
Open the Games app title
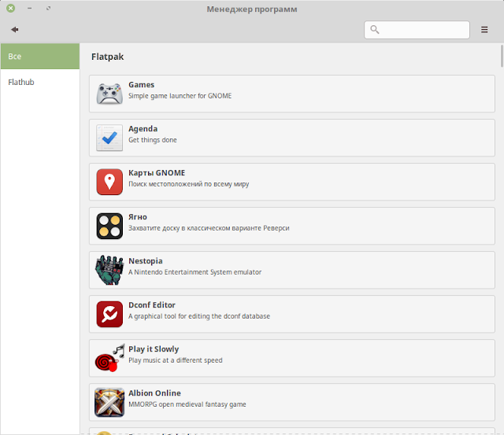coord(142,85)
